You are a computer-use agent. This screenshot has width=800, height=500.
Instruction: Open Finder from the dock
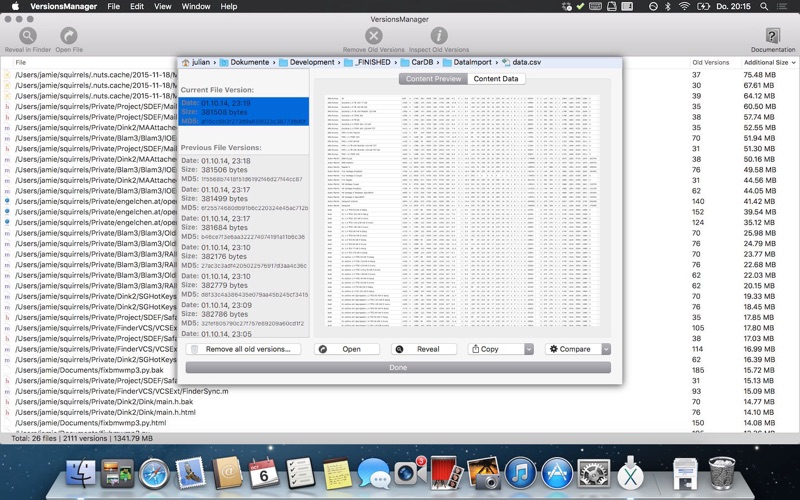[81, 473]
